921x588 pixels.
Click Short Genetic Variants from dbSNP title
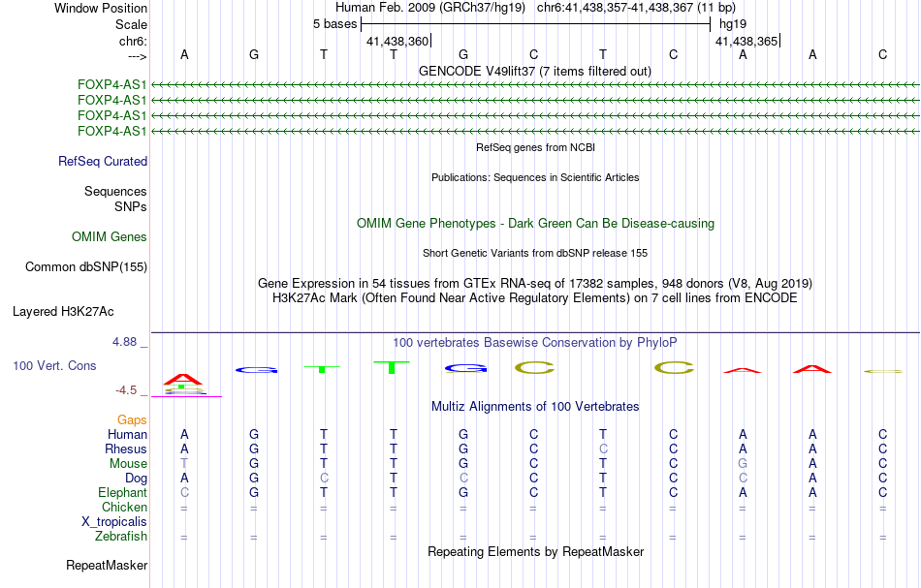(534, 254)
